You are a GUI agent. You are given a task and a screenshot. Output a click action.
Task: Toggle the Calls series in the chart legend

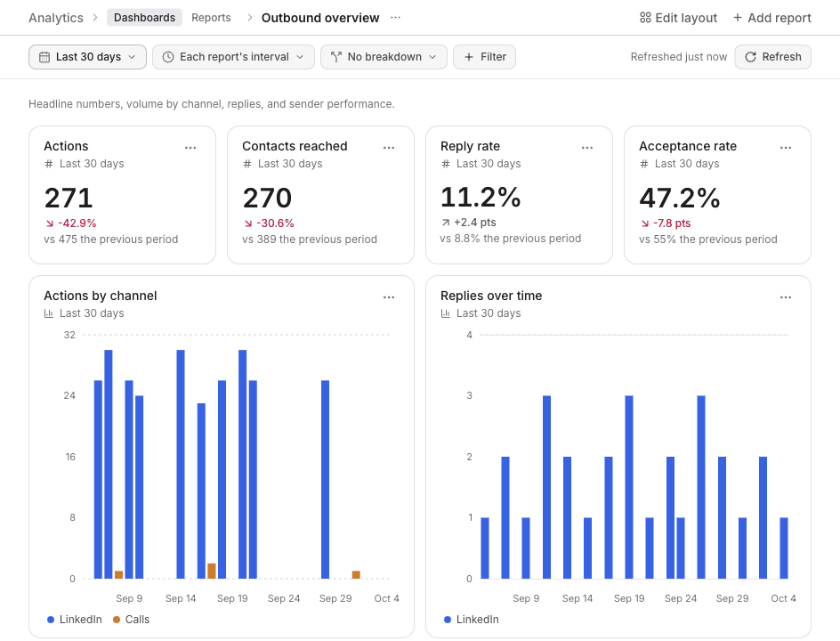point(132,620)
